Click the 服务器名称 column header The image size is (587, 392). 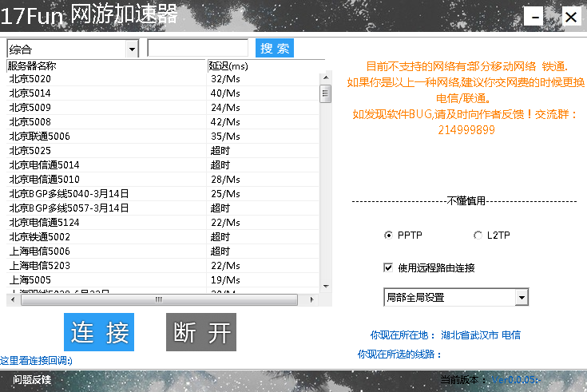click(x=106, y=66)
